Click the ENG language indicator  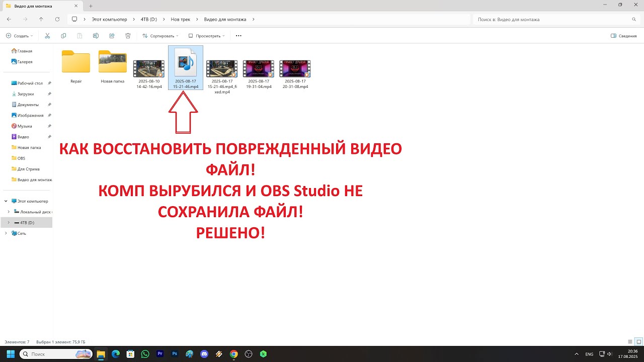point(589,354)
